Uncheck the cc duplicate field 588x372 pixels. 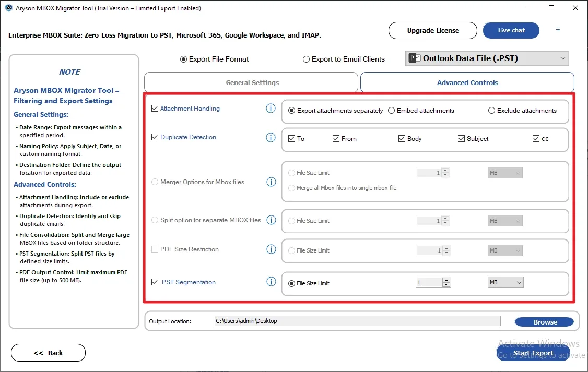click(536, 139)
